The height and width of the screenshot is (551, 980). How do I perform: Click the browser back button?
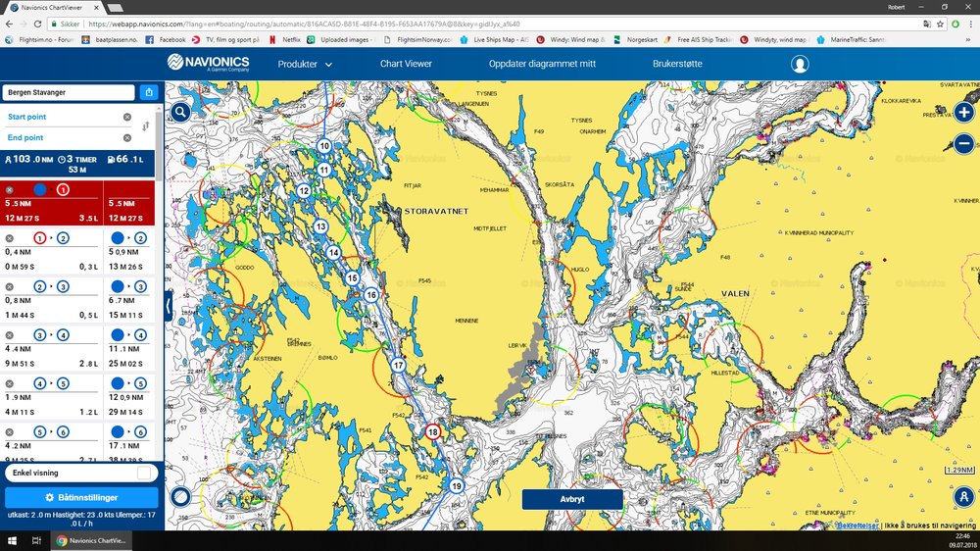pyautogui.click(x=9, y=24)
